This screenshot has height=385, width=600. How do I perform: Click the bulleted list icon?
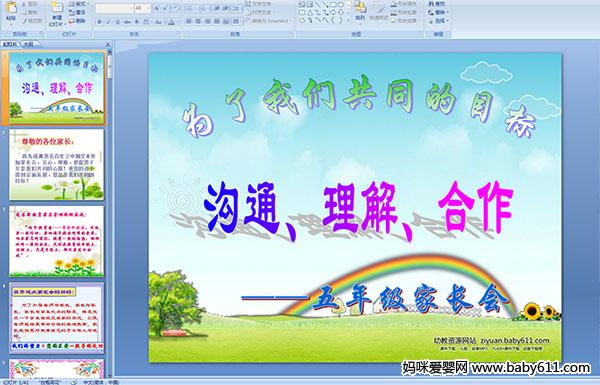189,8
